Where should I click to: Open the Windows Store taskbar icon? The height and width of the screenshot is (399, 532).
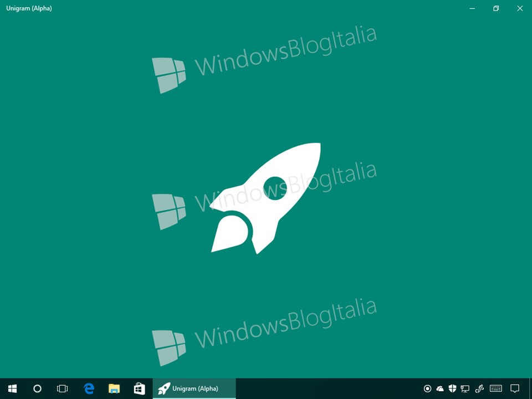click(140, 388)
